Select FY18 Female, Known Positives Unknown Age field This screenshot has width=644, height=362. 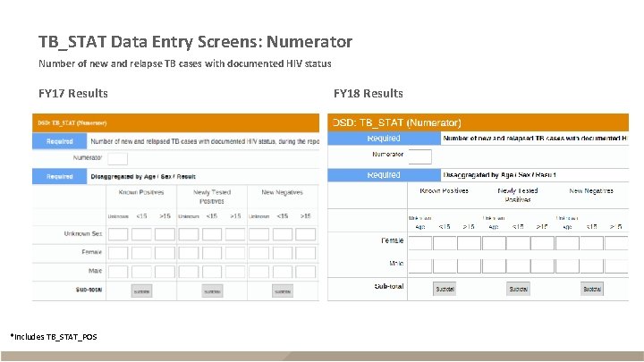click(x=420, y=243)
